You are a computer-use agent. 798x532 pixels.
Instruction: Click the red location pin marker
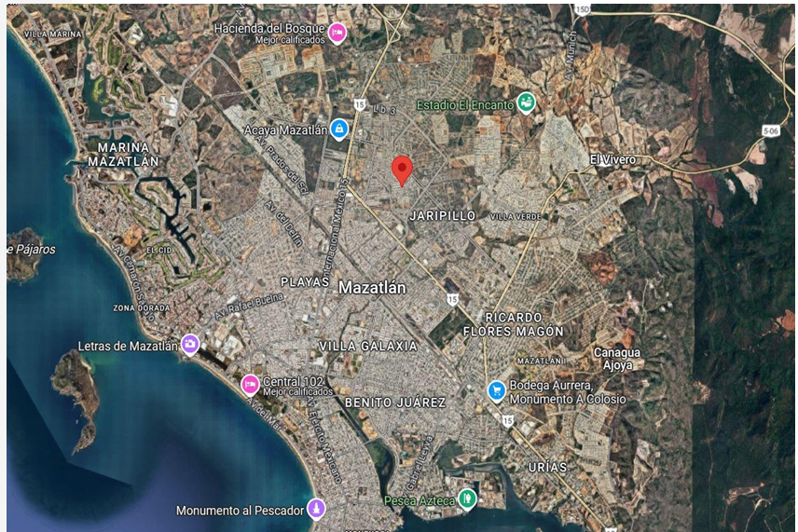(402, 171)
